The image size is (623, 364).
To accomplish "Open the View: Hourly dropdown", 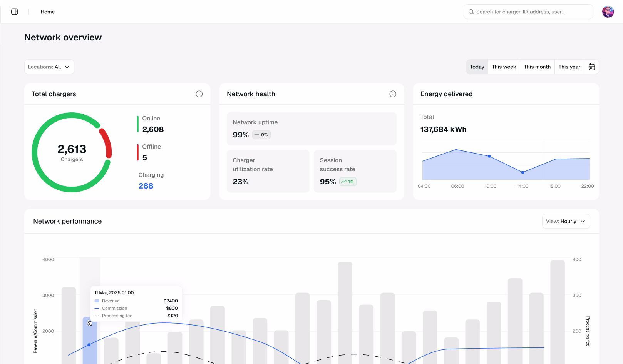I will [x=566, y=221].
